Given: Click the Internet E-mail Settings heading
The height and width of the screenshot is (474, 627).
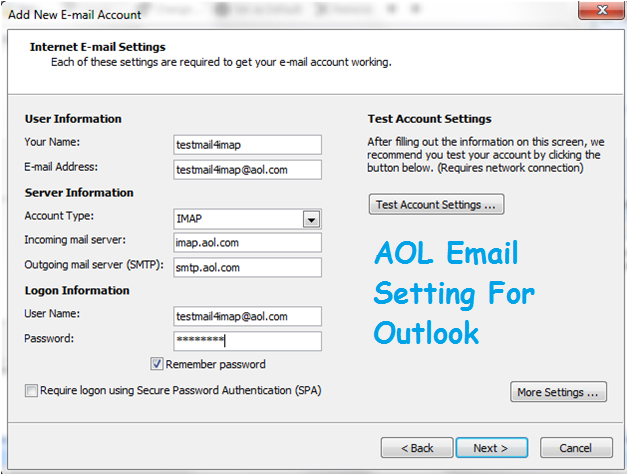Looking at the screenshot, I should click(98, 47).
